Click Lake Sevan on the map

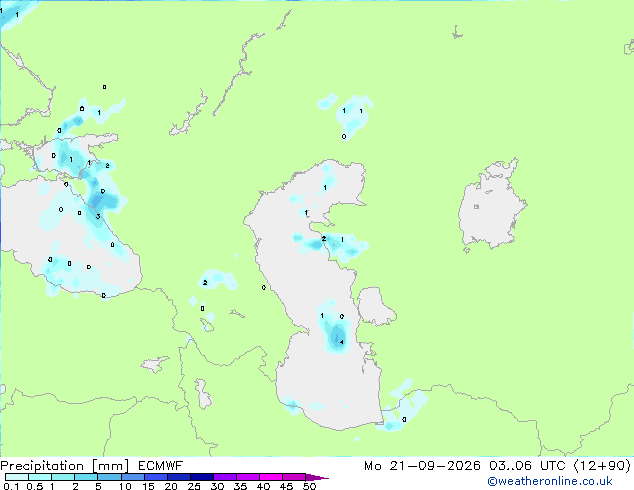coord(207,325)
